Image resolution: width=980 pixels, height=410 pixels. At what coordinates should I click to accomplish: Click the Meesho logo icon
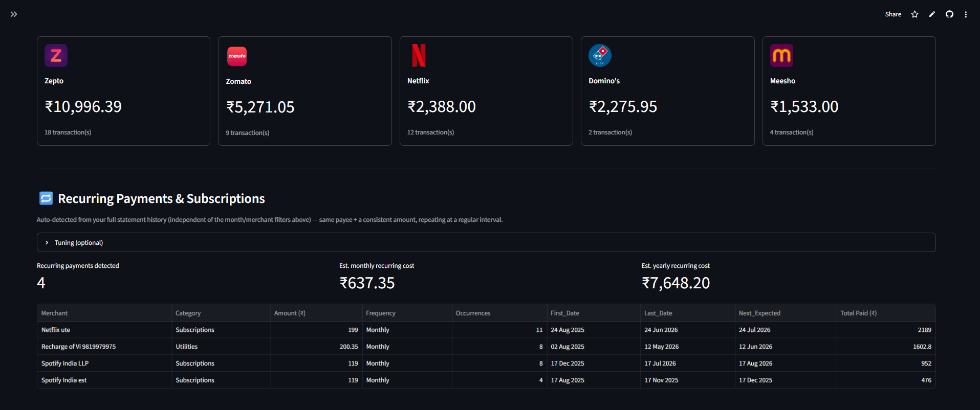781,55
